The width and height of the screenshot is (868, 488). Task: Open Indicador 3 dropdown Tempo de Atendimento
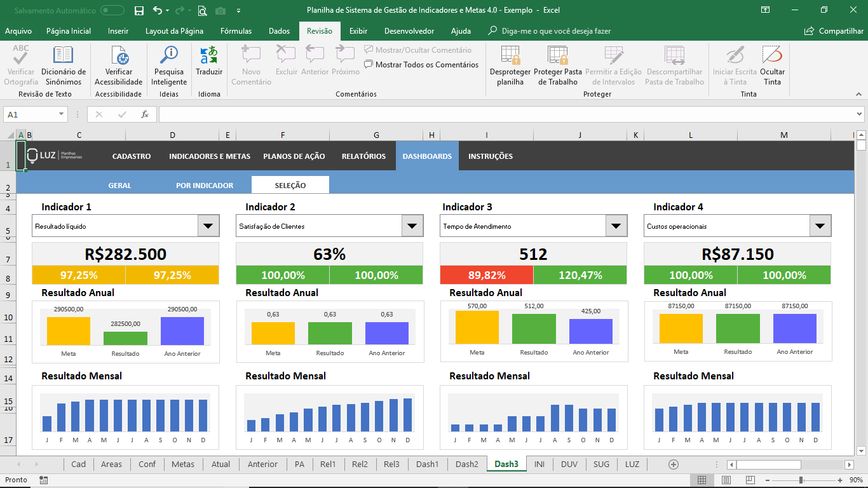pyautogui.click(x=616, y=226)
